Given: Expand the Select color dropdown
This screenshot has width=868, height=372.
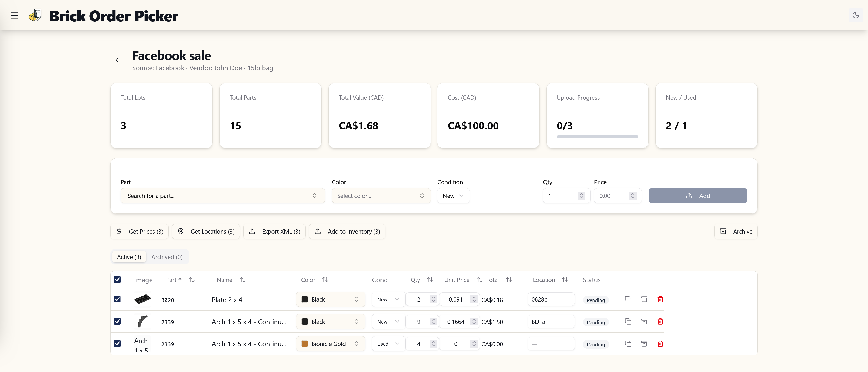Looking at the screenshot, I should [381, 196].
